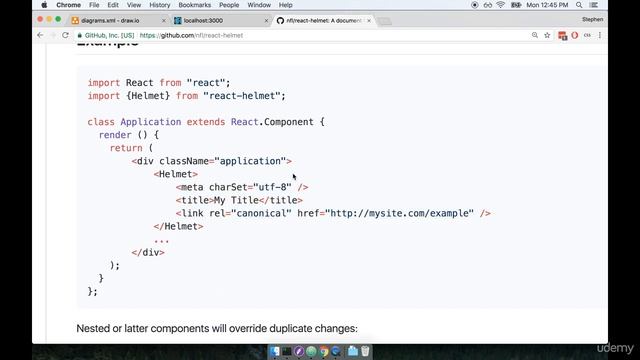Image resolution: width=640 pixels, height=360 pixels.
Task: Click the opening <Helmet> tag line
Action: [x=176, y=174]
